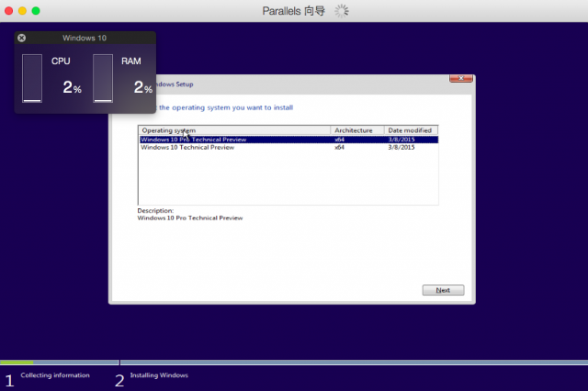Click the Collecting information step label
588x391 pixels.
(55, 374)
